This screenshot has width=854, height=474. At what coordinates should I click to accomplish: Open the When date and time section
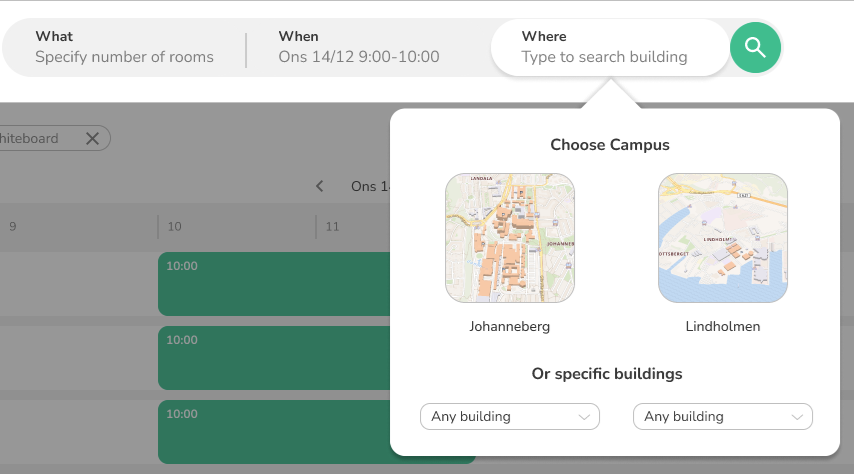pos(359,47)
